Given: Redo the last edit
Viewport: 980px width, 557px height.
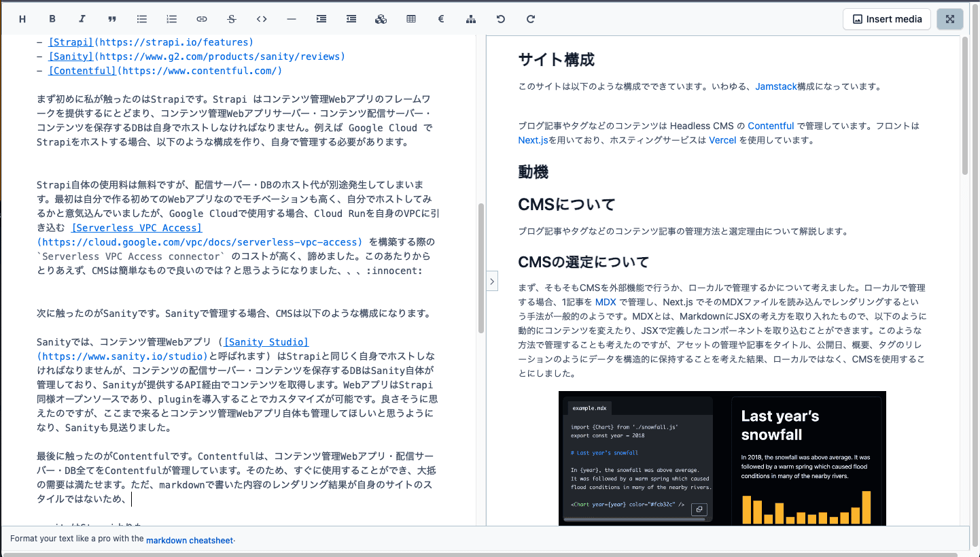Looking at the screenshot, I should tap(530, 19).
